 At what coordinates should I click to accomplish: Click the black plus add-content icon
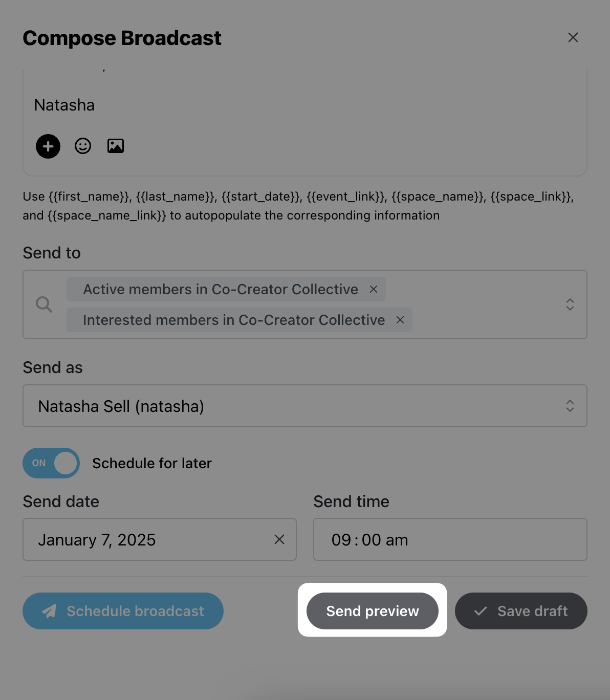tap(48, 146)
